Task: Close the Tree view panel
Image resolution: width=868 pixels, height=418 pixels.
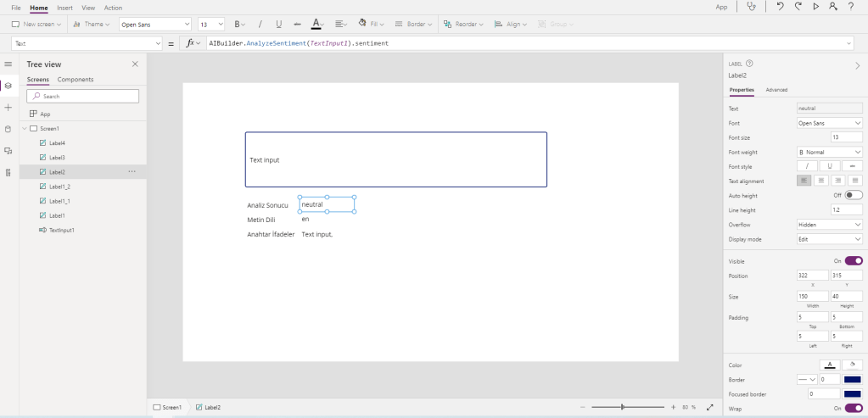Action: tap(135, 64)
